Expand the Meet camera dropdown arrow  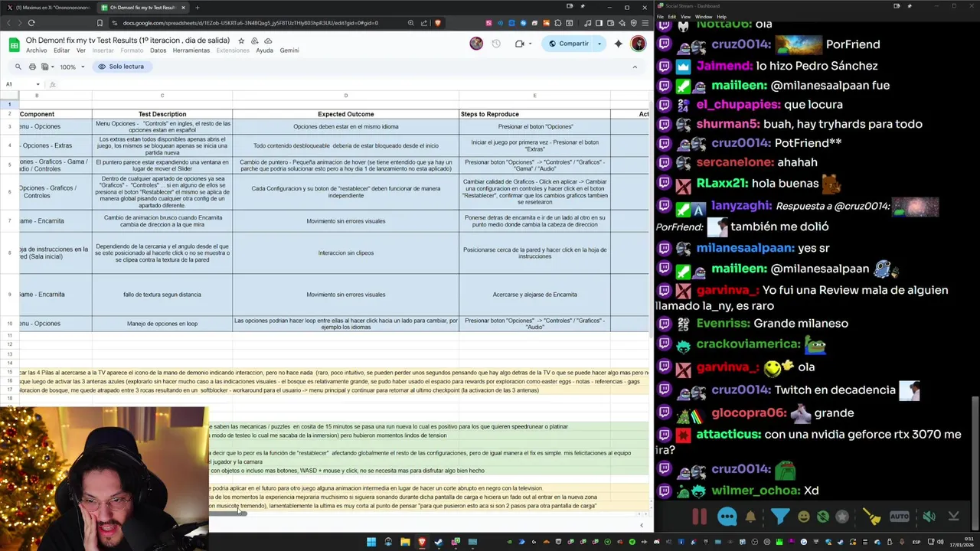530,44
